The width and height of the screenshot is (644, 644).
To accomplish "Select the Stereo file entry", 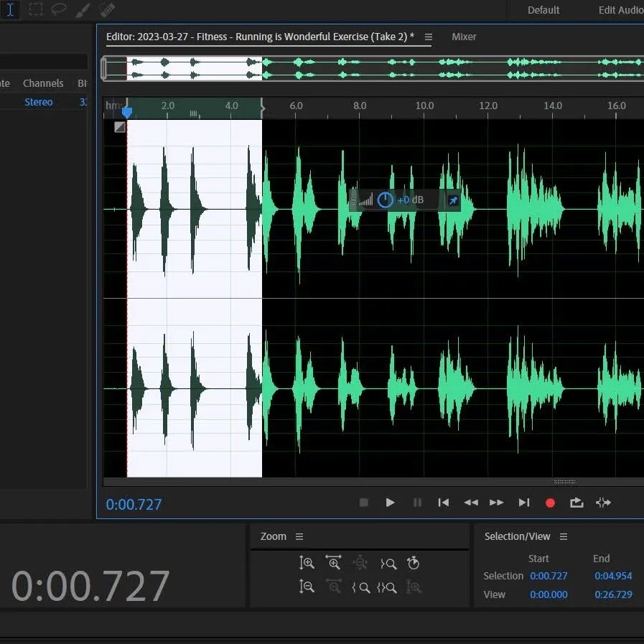I will (39, 102).
